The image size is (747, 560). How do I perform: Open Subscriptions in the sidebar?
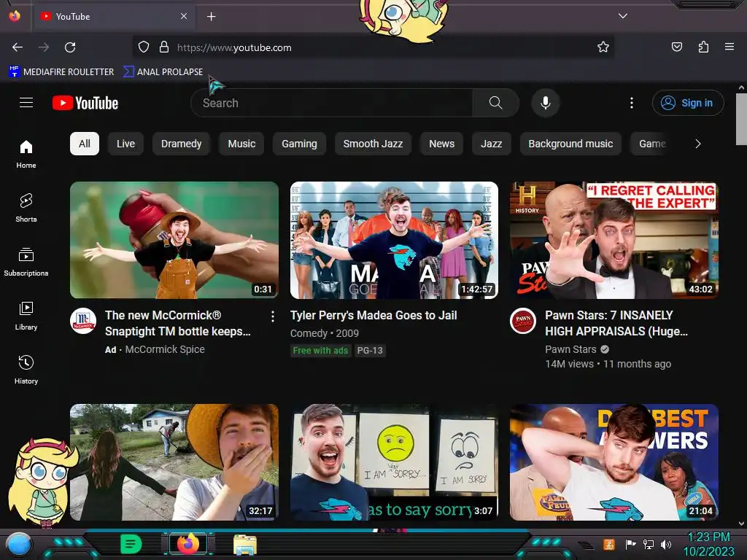coord(26,262)
